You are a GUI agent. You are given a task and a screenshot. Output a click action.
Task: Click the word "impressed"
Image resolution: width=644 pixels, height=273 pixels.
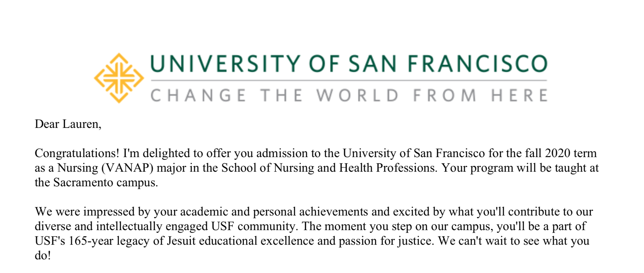click(x=109, y=212)
